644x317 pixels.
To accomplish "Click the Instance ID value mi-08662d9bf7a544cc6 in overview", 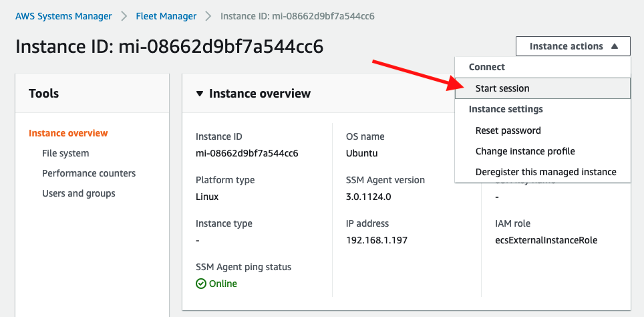I will point(247,154).
